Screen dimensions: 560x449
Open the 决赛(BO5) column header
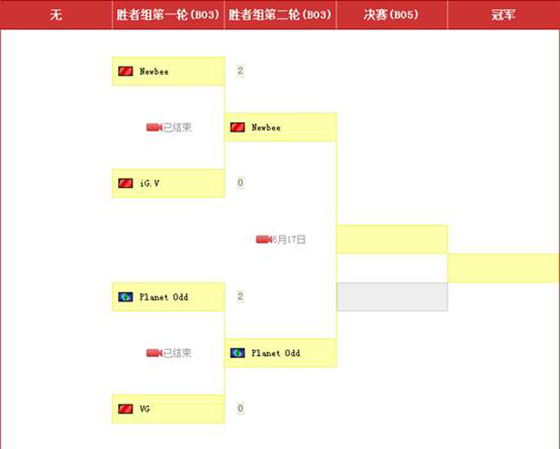(x=391, y=15)
